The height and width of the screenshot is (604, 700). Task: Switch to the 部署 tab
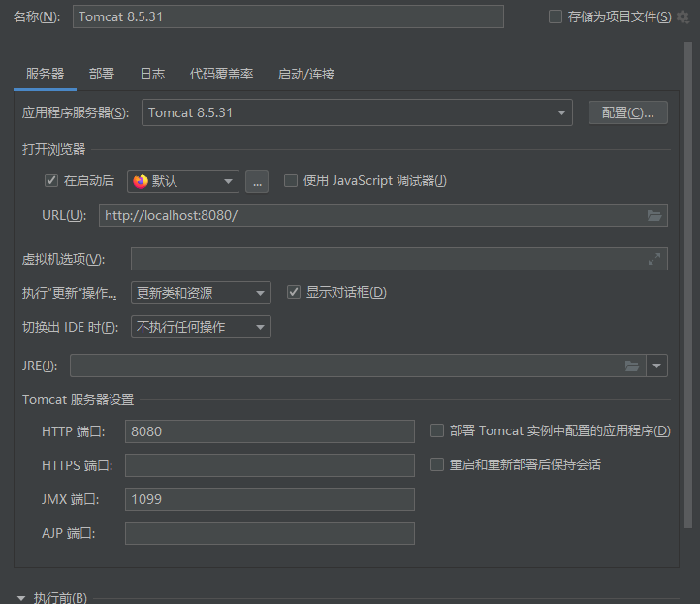coord(102,74)
